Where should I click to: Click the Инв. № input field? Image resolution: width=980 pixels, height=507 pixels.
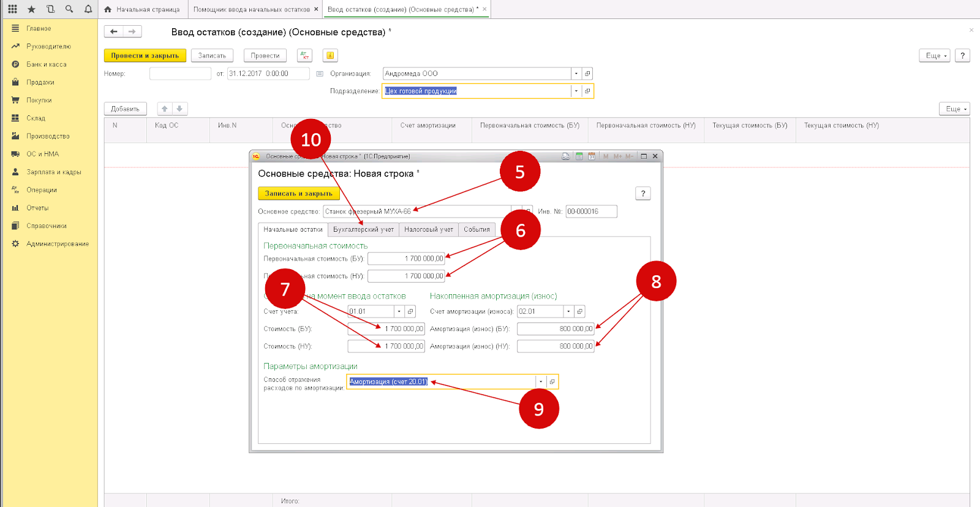coord(591,211)
